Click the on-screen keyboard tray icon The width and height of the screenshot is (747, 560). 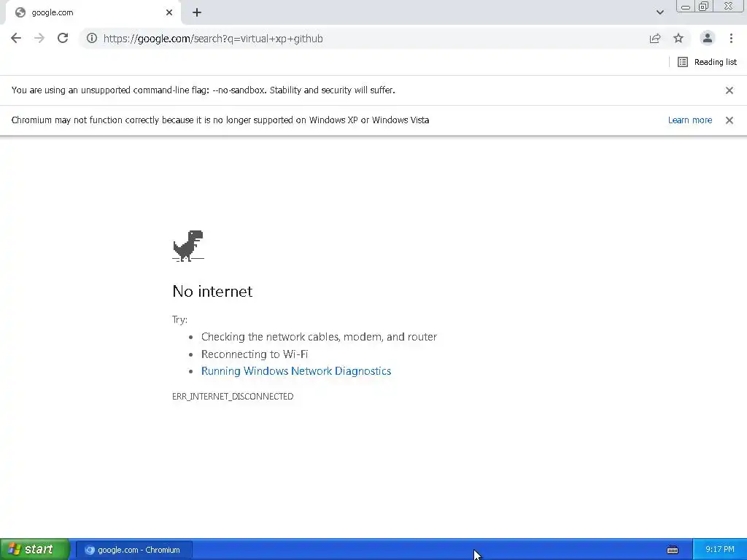point(672,550)
